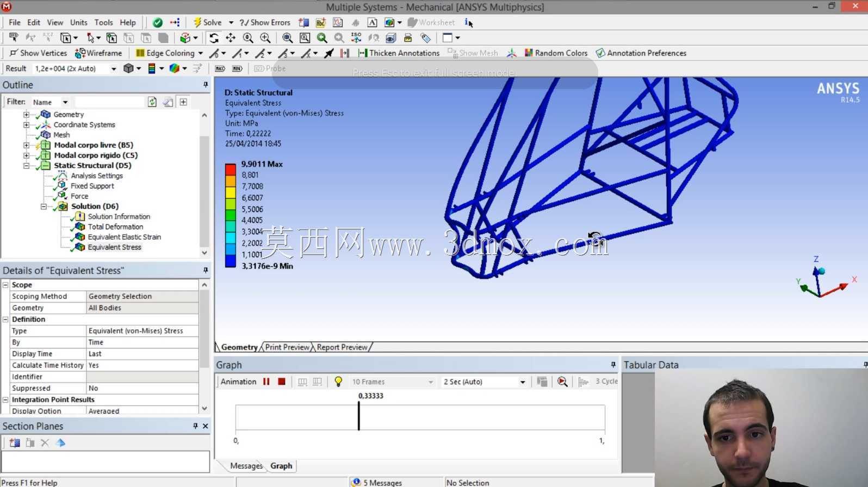Screen dimensions: 868x487
Task: Pause the running animation
Action: [266, 382]
